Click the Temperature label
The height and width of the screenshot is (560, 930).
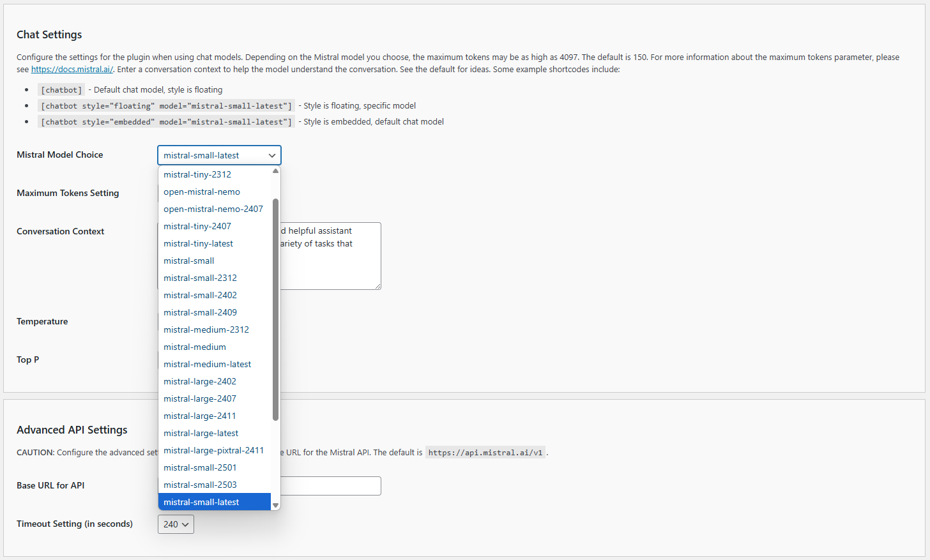(x=42, y=321)
